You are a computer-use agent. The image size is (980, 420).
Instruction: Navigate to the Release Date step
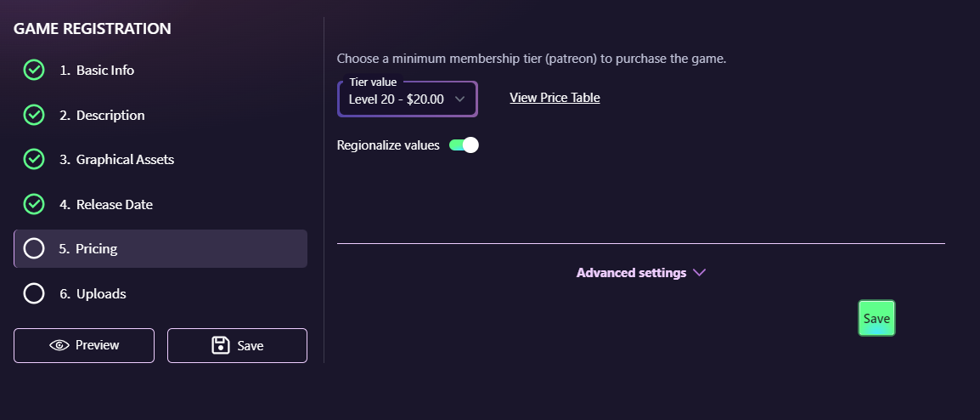(114, 204)
